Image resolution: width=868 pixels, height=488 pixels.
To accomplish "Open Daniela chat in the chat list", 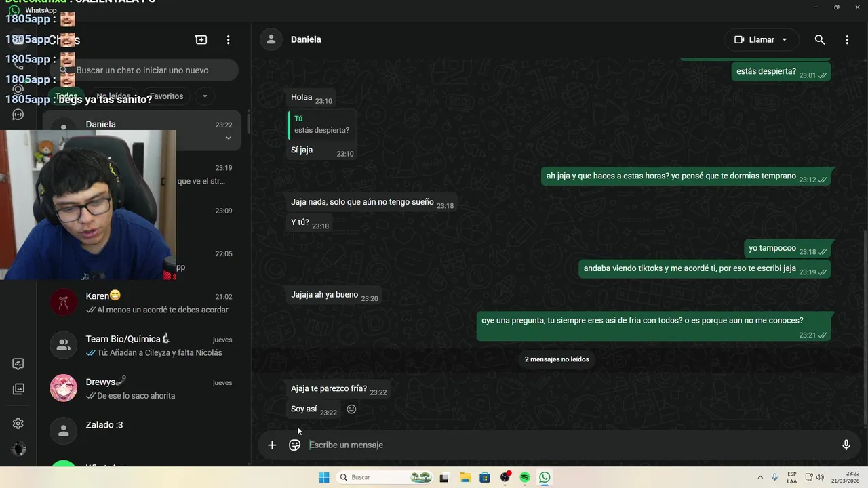I will pyautogui.click(x=142, y=130).
